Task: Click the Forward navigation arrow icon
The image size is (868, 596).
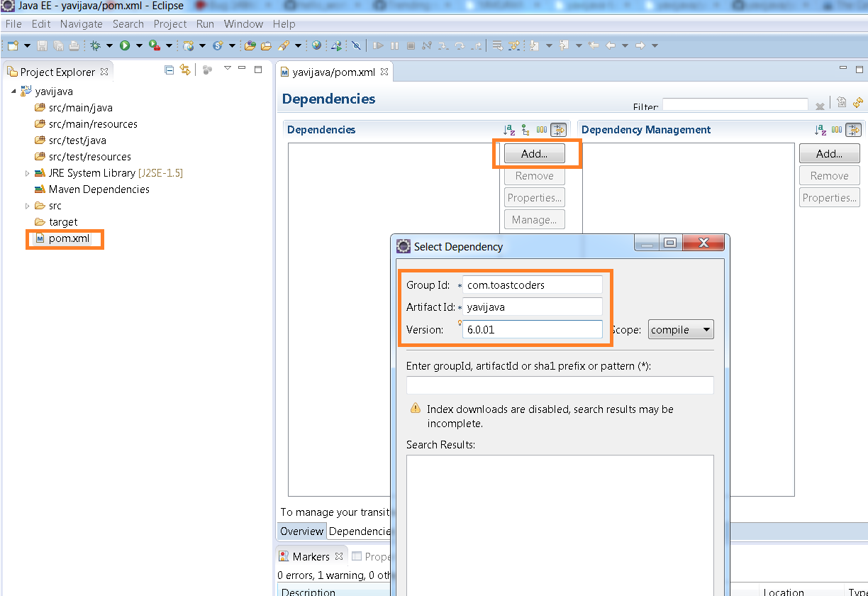Action: (640, 45)
